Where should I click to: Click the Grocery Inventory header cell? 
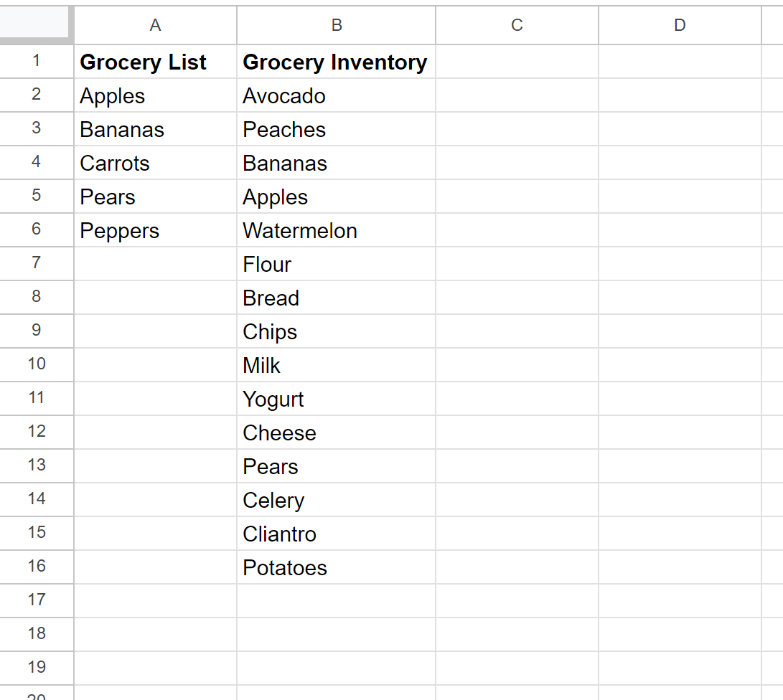pos(336,62)
